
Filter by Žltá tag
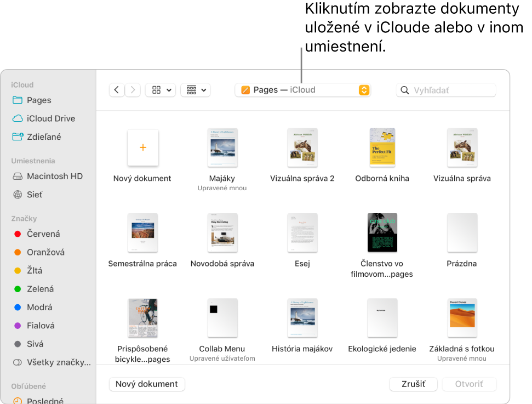[x=28, y=271]
